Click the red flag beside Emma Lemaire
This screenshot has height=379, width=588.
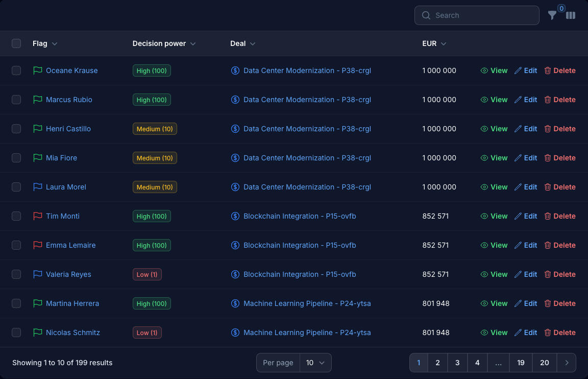(37, 245)
